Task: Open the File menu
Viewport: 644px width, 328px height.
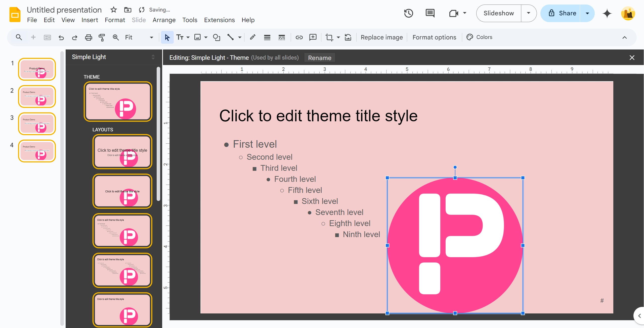Action: coord(32,20)
